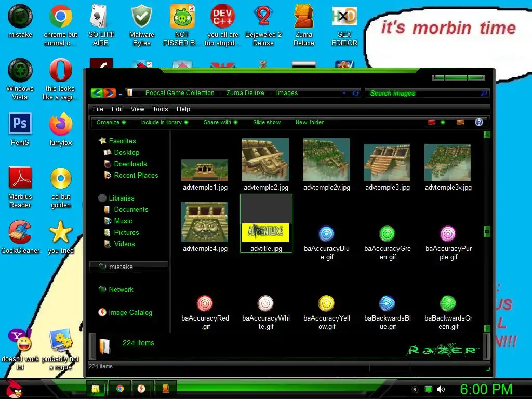Image resolution: width=532 pixels, height=399 pixels.
Task: Click the taskbar volume speaker icon
Action: pos(441,389)
